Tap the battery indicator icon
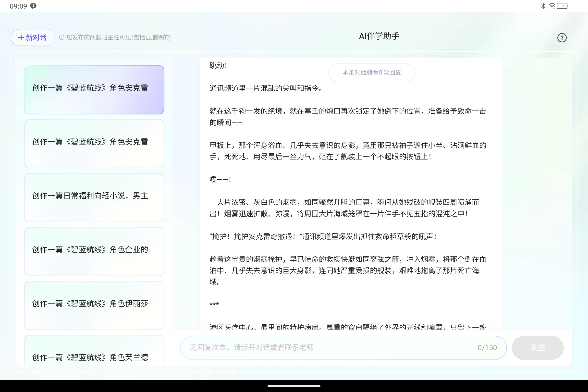Viewport: 588px width, 392px height. tap(563, 6)
